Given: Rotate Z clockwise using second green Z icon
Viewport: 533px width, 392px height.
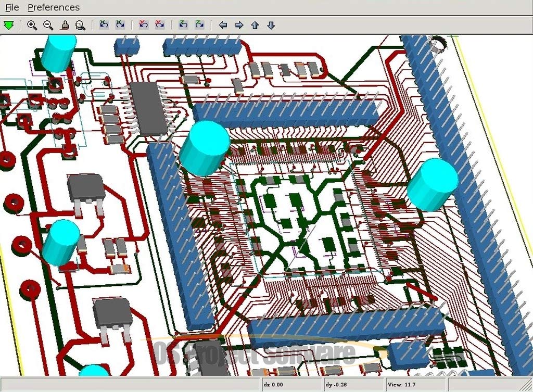Looking at the screenshot, I should click(x=199, y=25).
